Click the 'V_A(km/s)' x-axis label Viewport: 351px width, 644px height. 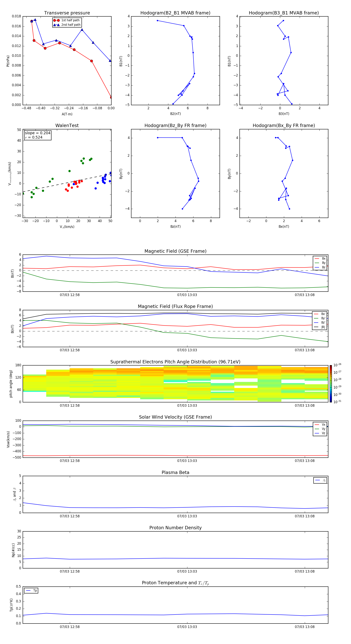click(x=67, y=227)
